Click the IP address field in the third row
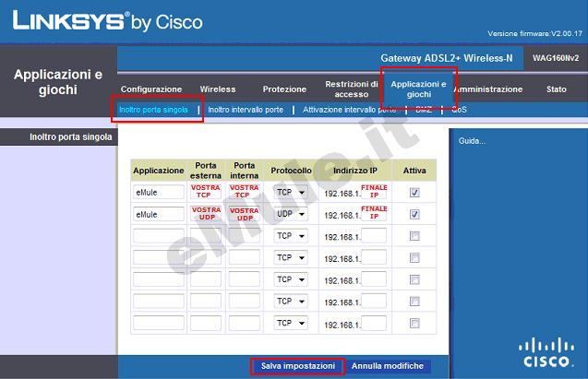Image resolution: width=588 pixels, height=379 pixels. (x=374, y=236)
